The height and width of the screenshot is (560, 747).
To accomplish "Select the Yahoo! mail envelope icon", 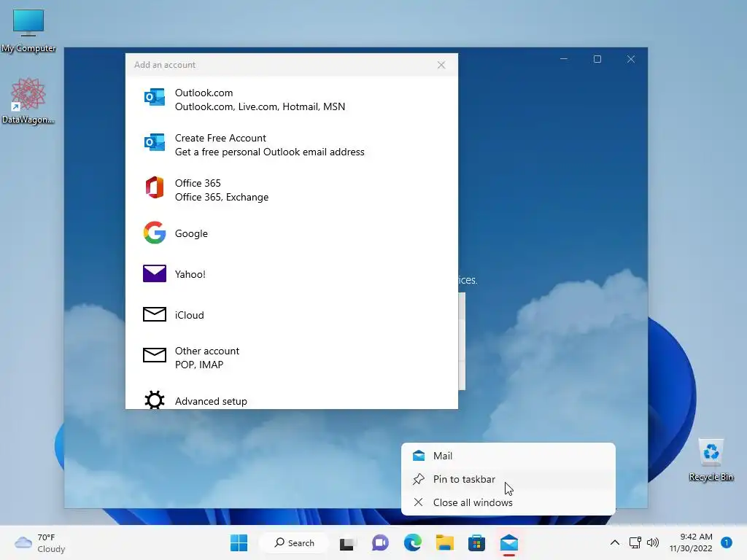I will [x=155, y=274].
